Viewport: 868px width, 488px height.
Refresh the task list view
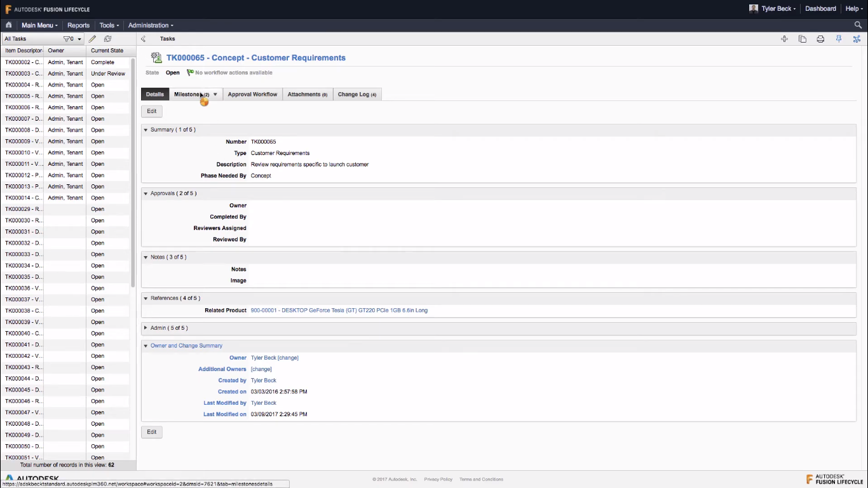107,39
